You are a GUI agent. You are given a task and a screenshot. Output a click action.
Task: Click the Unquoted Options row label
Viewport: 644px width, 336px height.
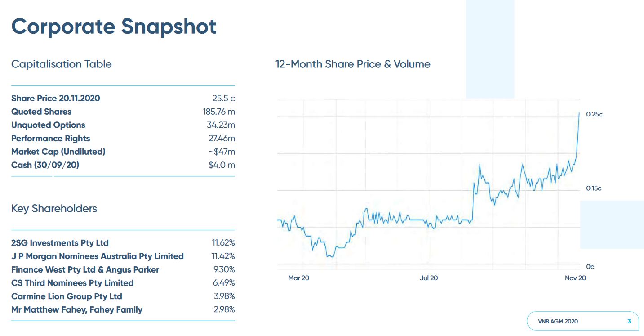coord(48,125)
